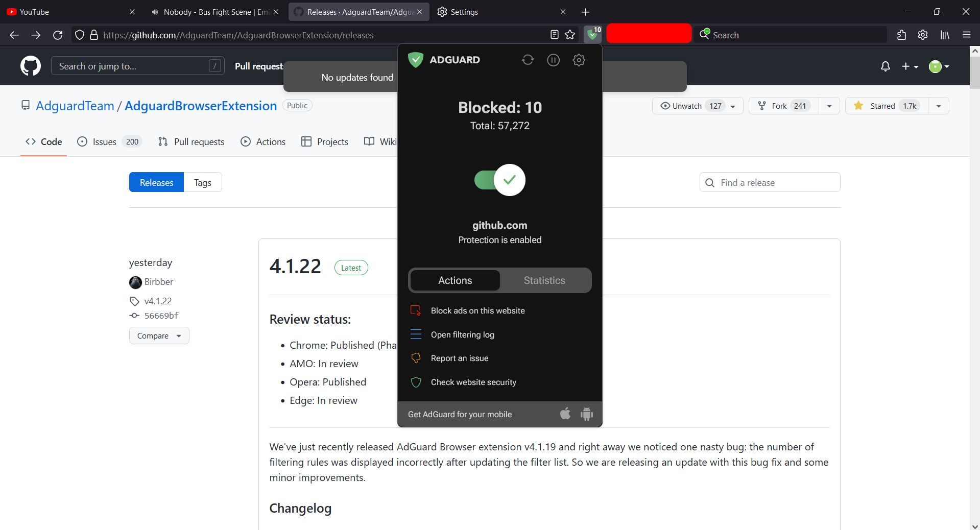Open the Code tab of repository

pos(44,141)
